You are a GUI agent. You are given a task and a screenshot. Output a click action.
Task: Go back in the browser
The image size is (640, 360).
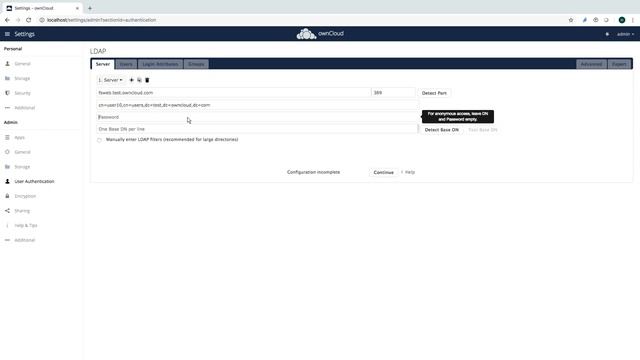(7, 20)
